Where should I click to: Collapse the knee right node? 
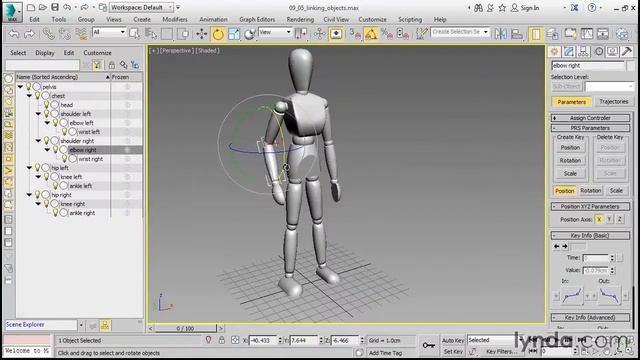[38, 204]
